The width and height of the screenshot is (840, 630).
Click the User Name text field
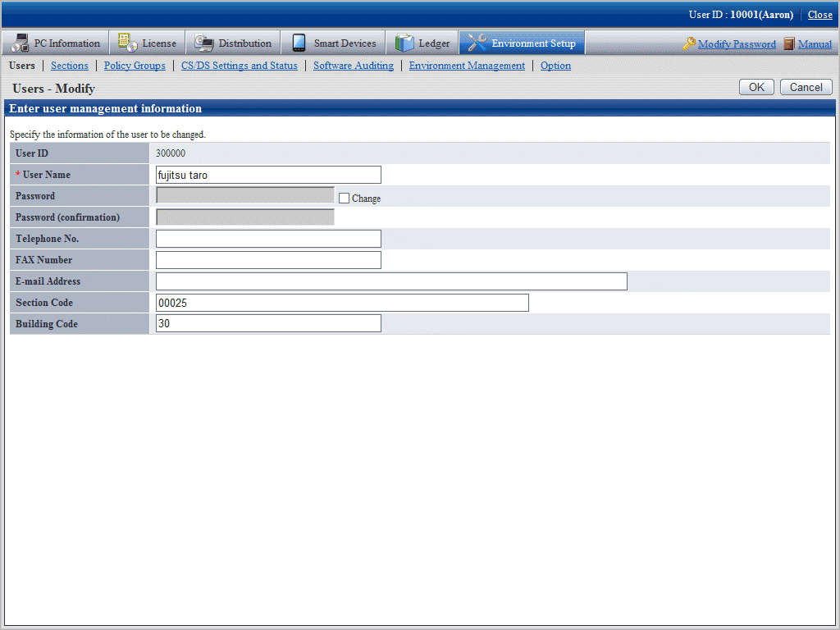(268, 175)
